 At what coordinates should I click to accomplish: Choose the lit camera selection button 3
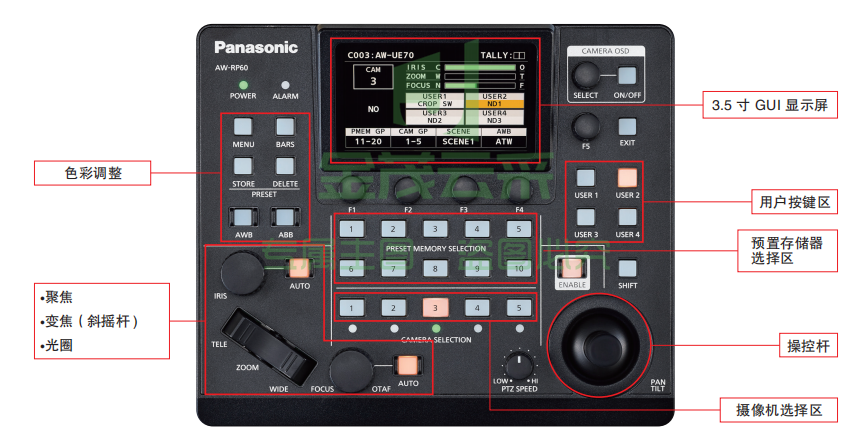(435, 308)
